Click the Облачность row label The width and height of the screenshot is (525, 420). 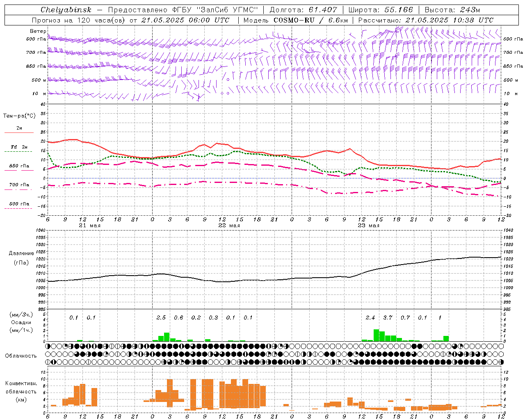tap(21, 356)
